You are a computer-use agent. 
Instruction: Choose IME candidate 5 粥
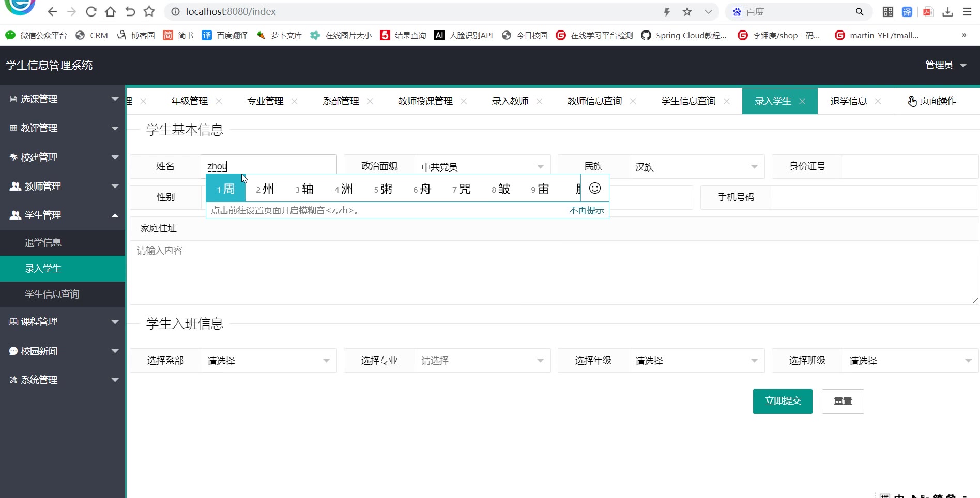point(383,189)
